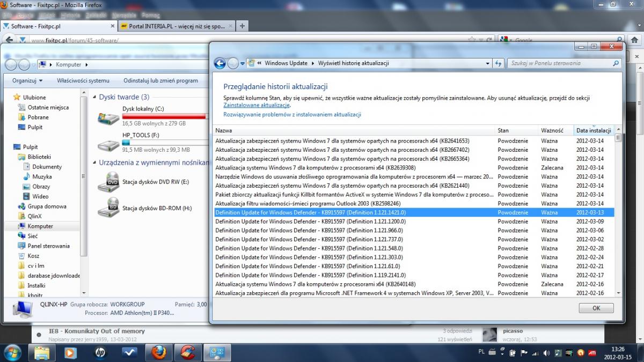
Task: Sort by the Stan column header
Action: [x=516, y=130]
